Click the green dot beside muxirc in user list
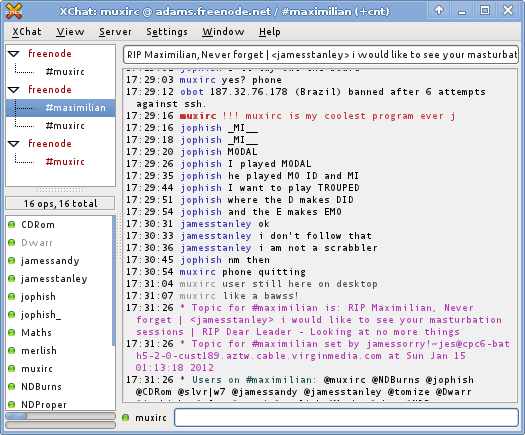The image size is (525, 435). [12, 369]
